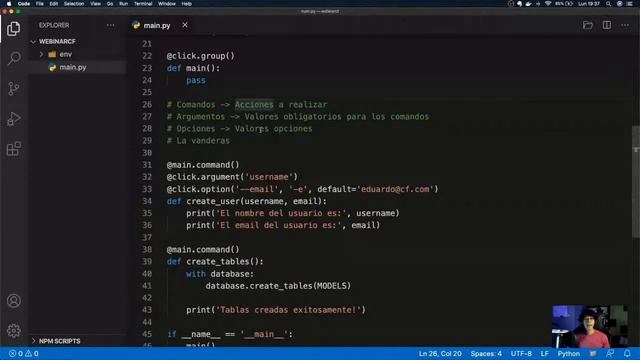Open the Terminal menu

(x=143, y=4)
